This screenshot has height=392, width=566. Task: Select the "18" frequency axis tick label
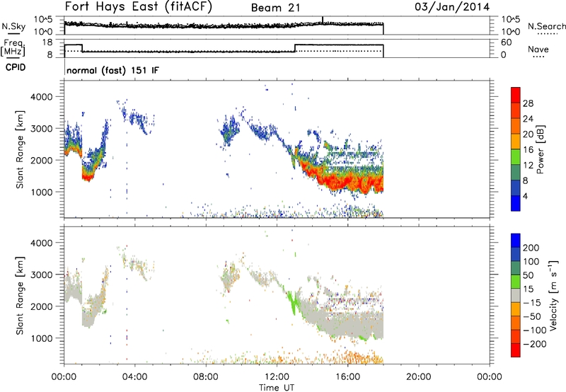47,42
